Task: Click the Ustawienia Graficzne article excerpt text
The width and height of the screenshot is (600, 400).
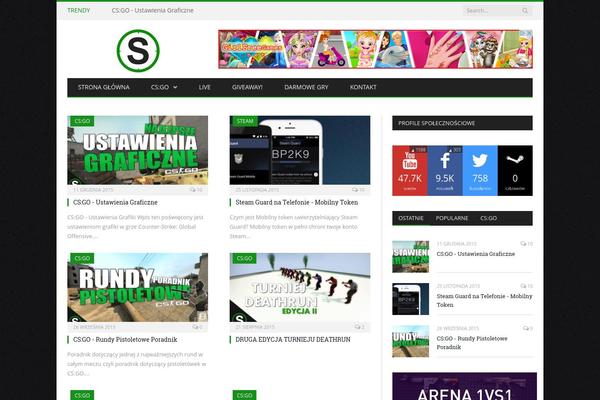Action: 135,227
